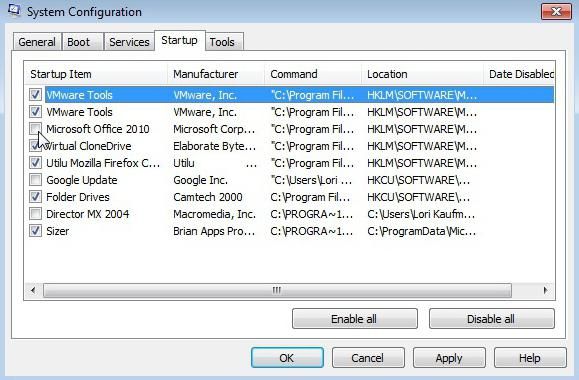The image size is (579, 380).
Task: Close the System Configuration window
Action: 556,11
